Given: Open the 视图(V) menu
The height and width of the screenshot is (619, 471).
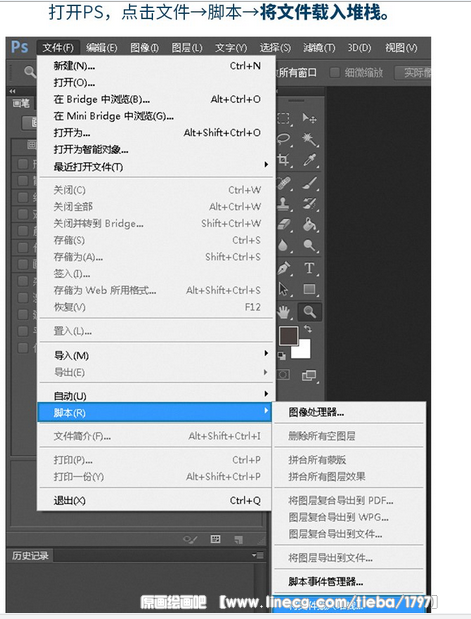Looking at the screenshot, I should [401, 48].
